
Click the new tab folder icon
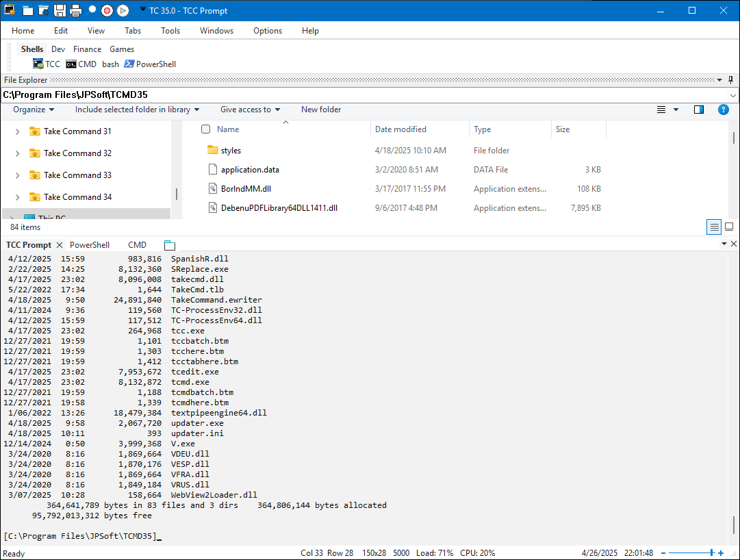point(169,245)
